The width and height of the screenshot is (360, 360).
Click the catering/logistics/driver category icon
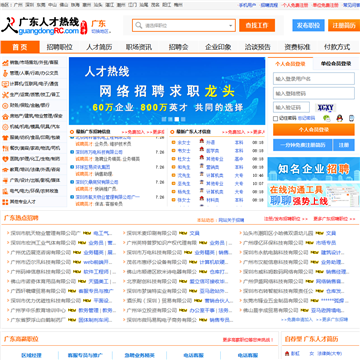pos(5,148)
